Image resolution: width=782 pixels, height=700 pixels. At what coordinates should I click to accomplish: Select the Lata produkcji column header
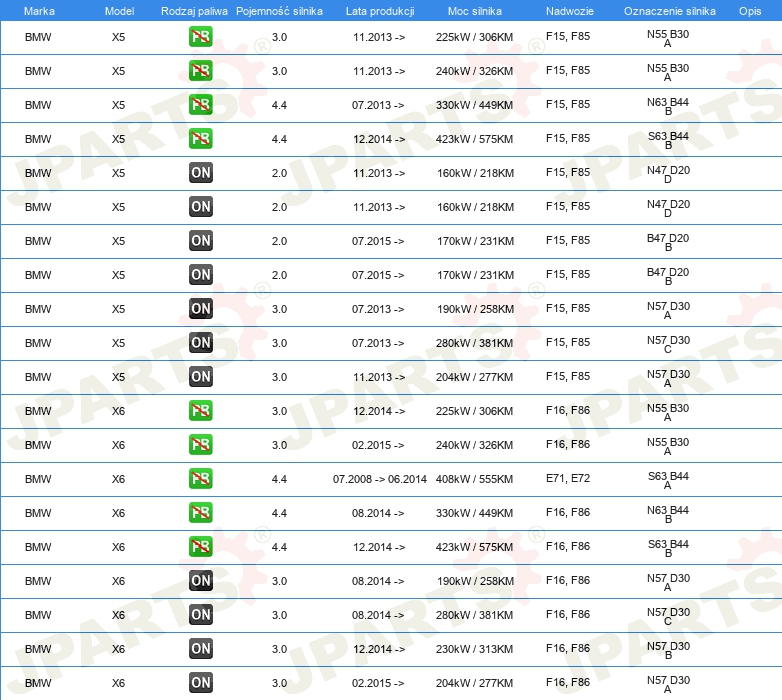coord(379,11)
